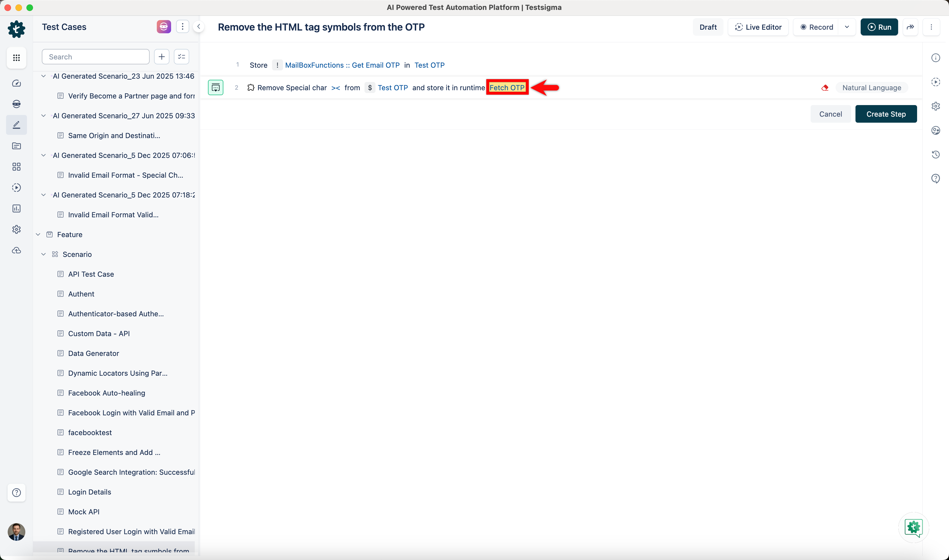Select the Data Generator test case
Viewport: 949px width, 560px height.
(x=94, y=353)
